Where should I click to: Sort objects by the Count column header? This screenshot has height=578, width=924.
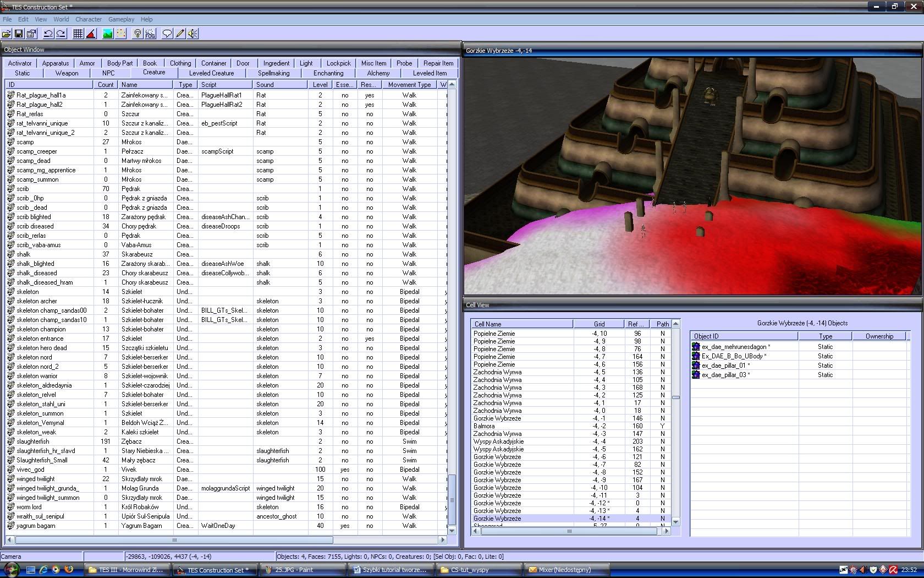[106, 85]
